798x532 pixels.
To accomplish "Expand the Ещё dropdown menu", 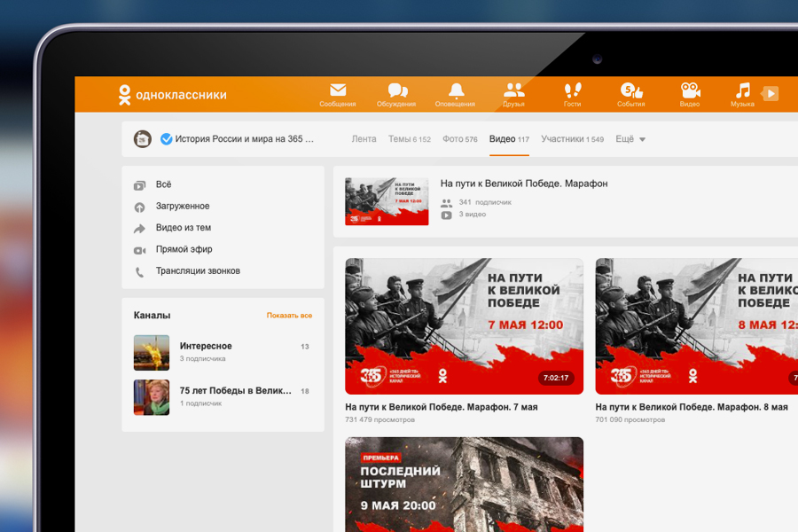I will tap(630, 139).
